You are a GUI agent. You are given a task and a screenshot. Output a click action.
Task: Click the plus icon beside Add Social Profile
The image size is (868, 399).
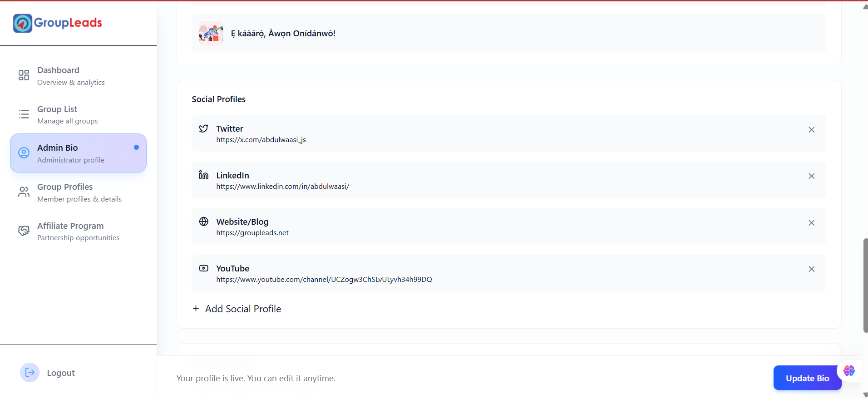(x=196, y=309)
